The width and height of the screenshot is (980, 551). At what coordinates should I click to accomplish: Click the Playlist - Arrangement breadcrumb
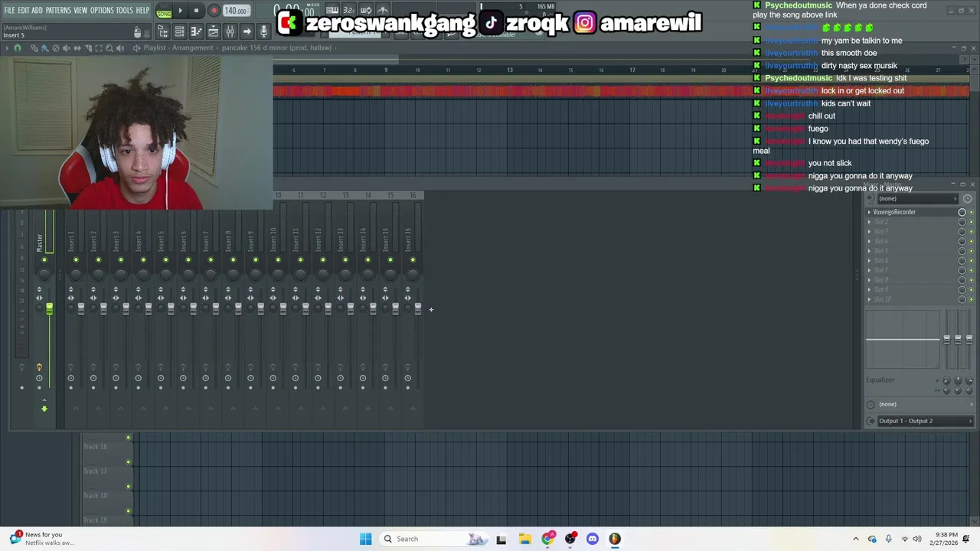[178, 47]
